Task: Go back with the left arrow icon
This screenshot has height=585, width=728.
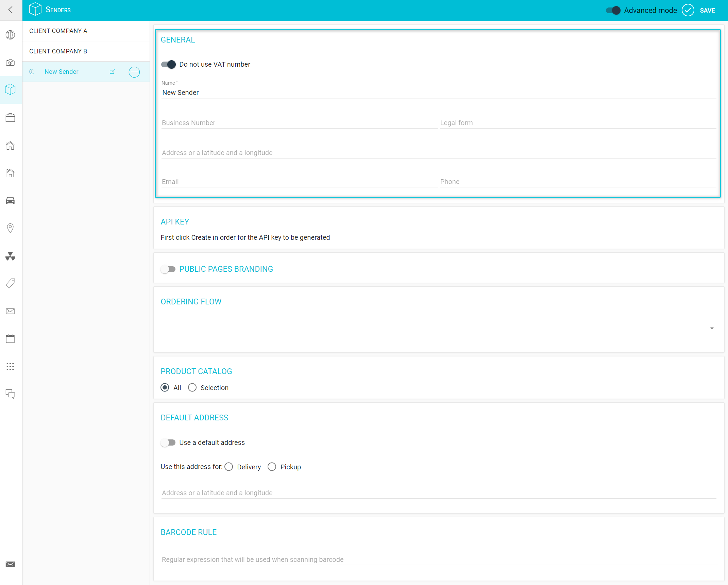Action: [11, 10]
